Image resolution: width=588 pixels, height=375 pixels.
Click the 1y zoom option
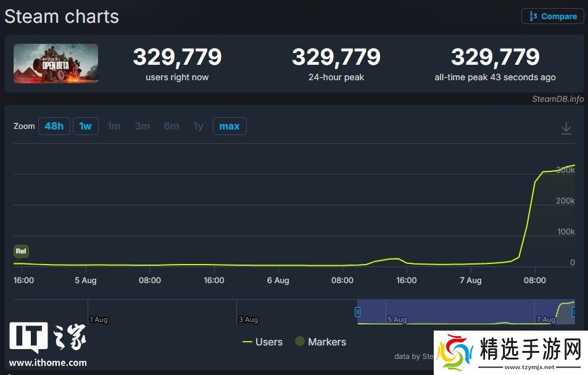click(x=198, y=126)
